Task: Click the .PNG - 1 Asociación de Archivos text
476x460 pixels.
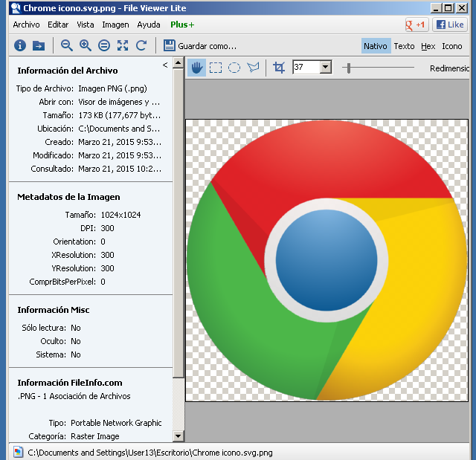Action: 74,396
